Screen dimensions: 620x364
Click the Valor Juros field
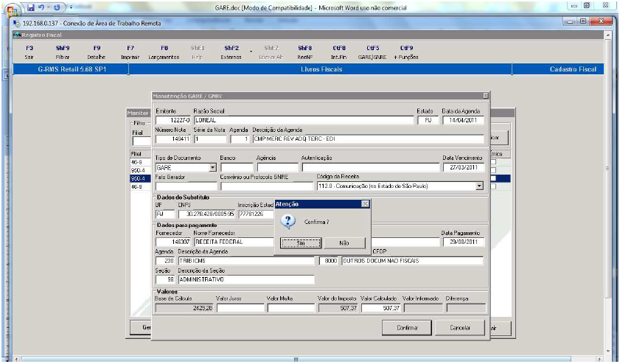pyautogui.click(x=240, y=308)
